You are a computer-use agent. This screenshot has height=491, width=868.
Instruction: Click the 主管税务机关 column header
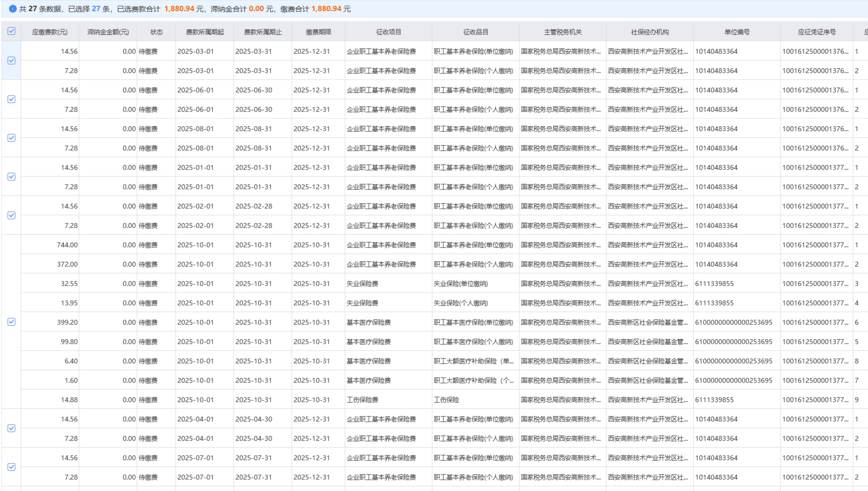563,32
